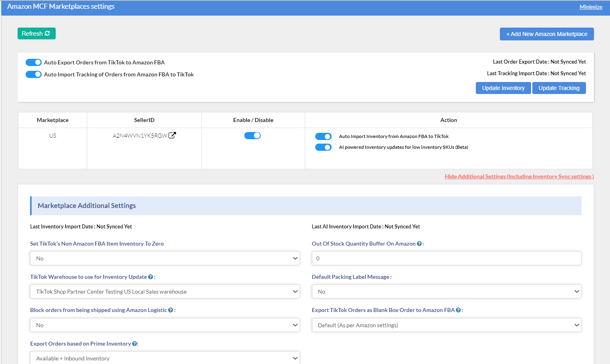Click help icon next to TikTok Warehouse label
The height and width of the screenshot is (364, 610).
151,277
